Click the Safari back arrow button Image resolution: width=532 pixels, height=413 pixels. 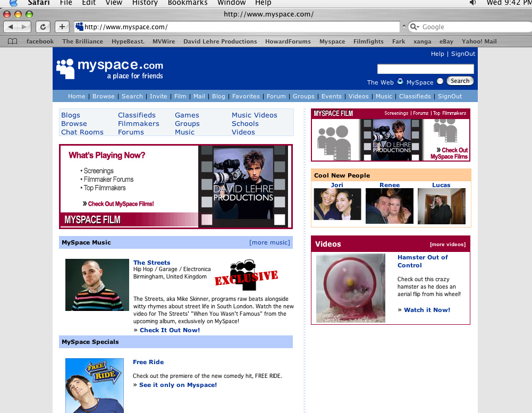coord(11,27)
